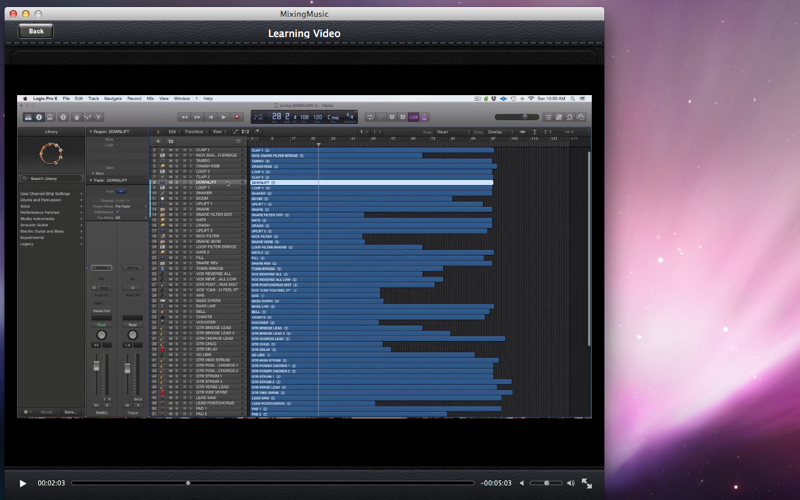This screenshot has height=500, width=800.
Task: Open Quick Help question mark button
Action: 63,117
